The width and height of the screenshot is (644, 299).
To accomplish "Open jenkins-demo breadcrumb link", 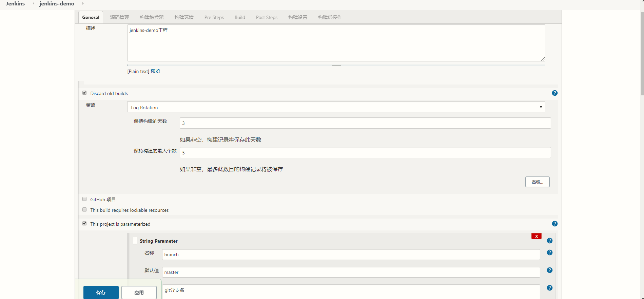I will coord(57,3).
